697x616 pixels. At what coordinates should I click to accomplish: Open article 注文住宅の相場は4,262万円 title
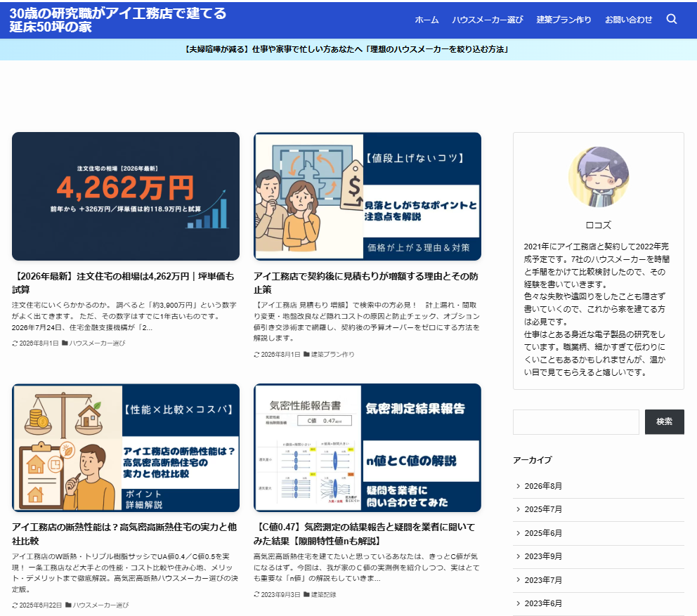click(x=123, y=282)
